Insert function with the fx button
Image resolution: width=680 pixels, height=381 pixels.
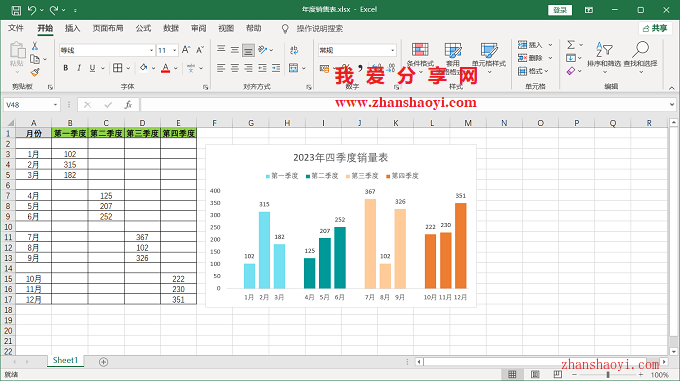[128, 105]
